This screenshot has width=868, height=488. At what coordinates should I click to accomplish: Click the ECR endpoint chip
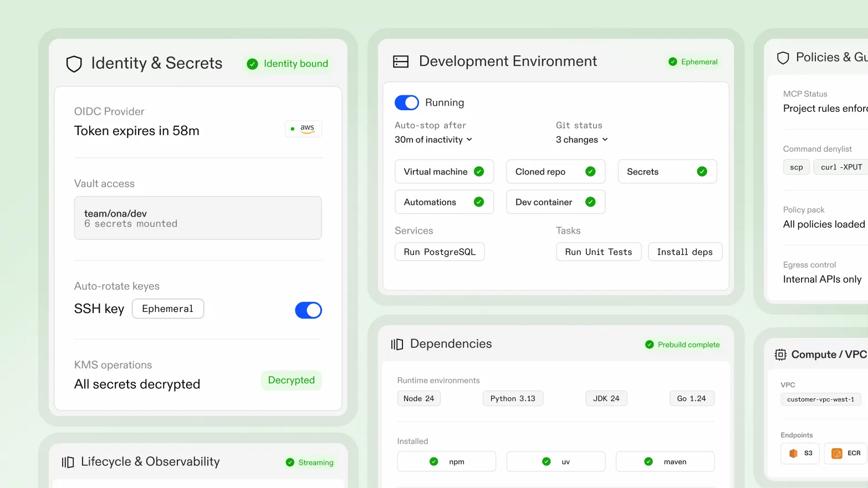click(x=846, y=454)
